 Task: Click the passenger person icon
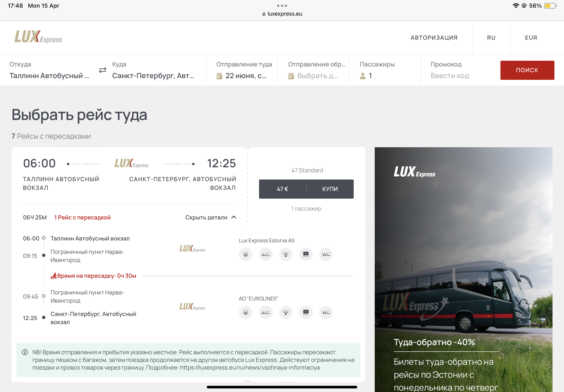click(x=363, y=76)
